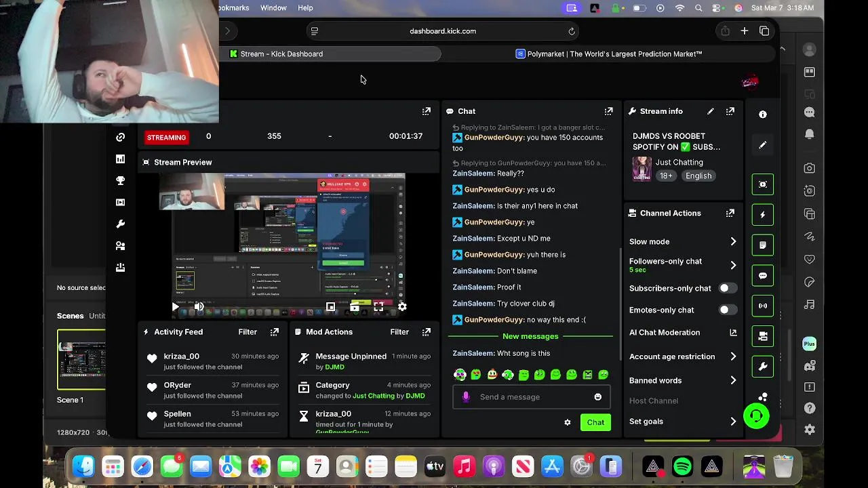Open stream preview settings gear
The height and width of the screenshot is (488, 868).
(x=402, y=307)
